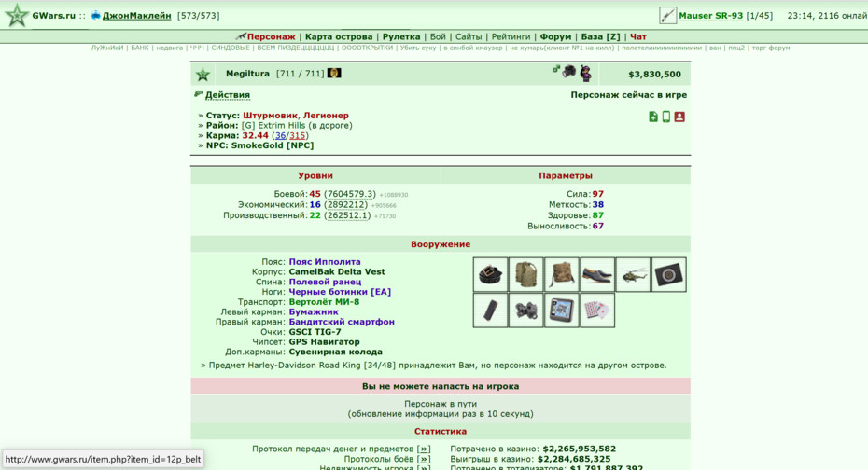Open the Форум menu item
This screenshot has width=868, height=470.
click(555, 36)
